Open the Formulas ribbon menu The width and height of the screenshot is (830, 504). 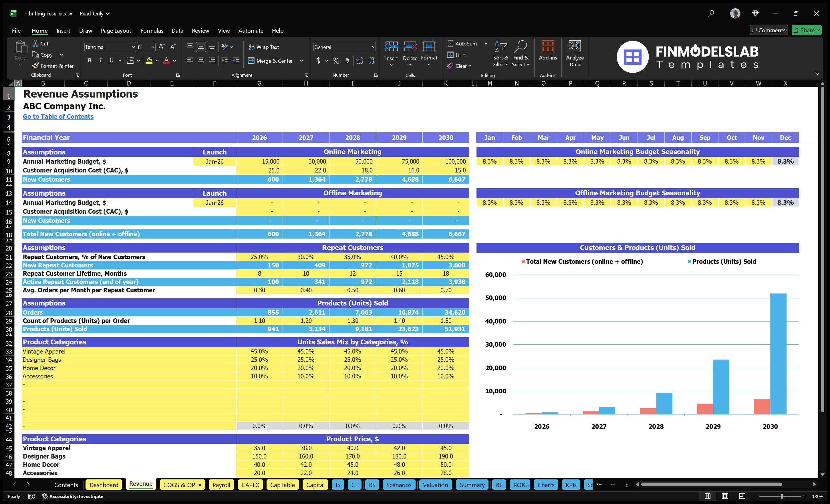152,30
